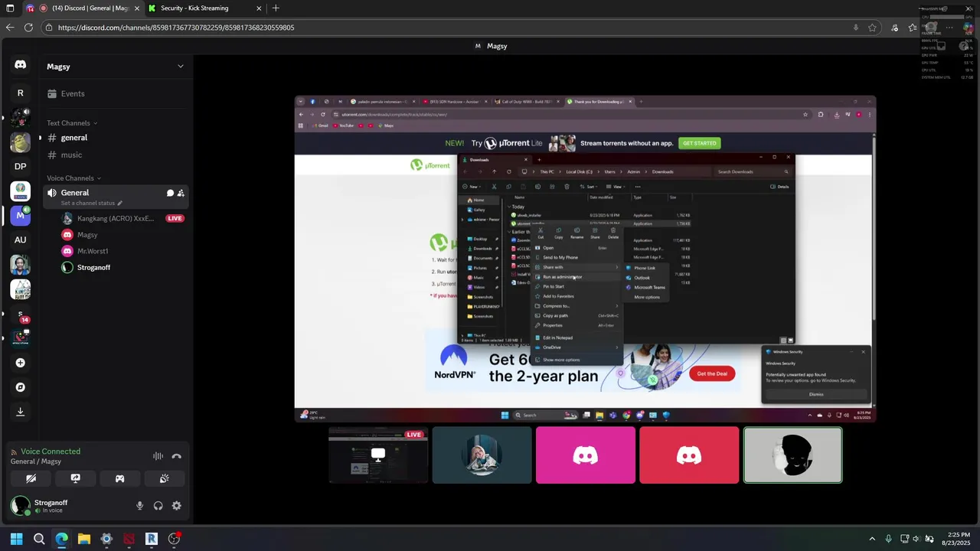Open the general text channel
980x551 pixels.
(114, 138)
